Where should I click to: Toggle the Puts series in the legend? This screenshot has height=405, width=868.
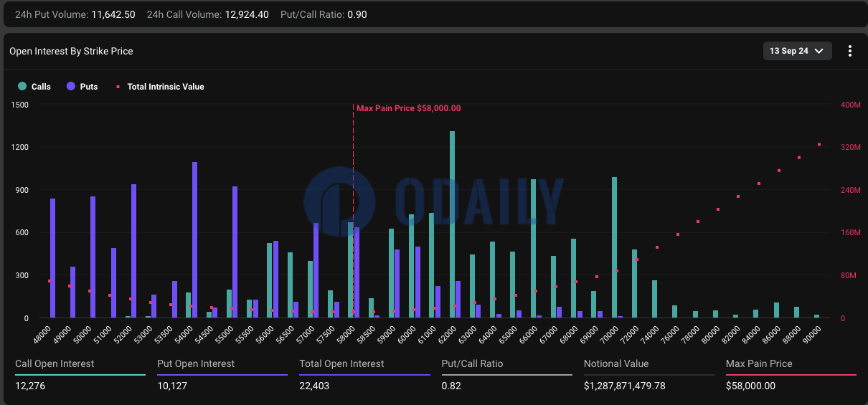82,87
